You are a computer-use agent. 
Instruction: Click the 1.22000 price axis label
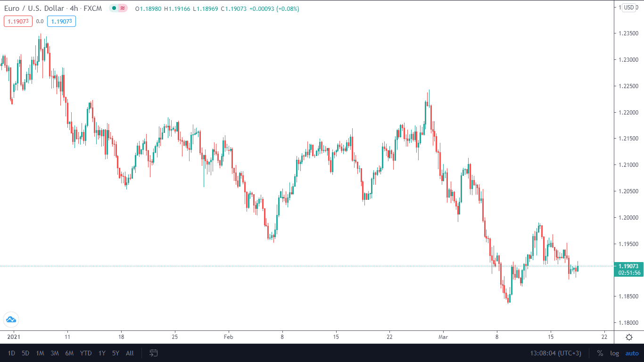click(628, 112)
